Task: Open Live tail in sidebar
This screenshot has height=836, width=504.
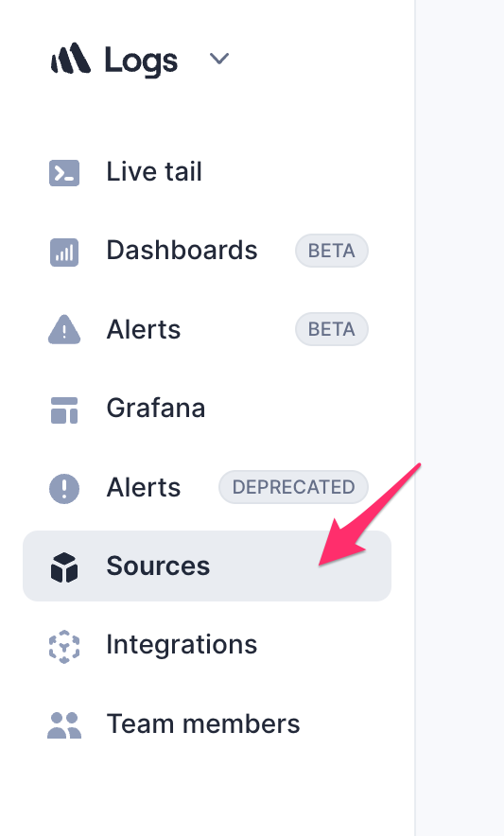Action: (x=153, y=172)
